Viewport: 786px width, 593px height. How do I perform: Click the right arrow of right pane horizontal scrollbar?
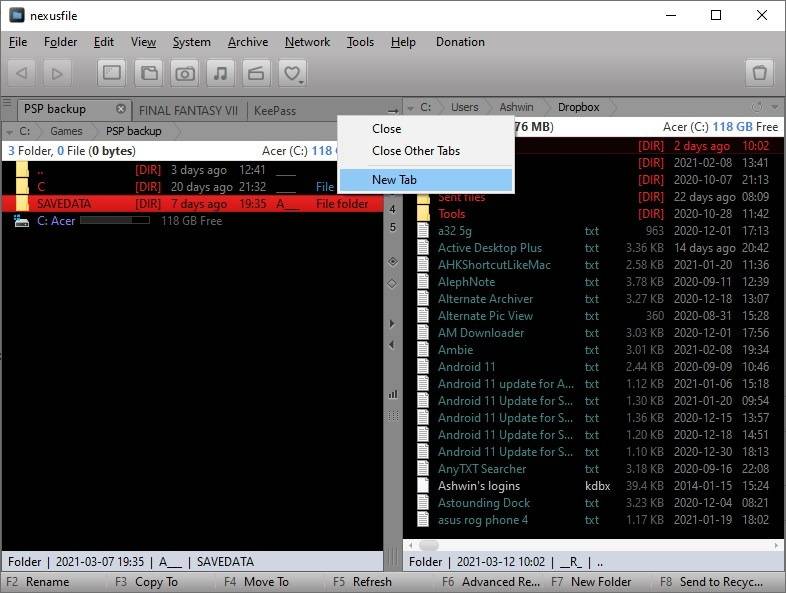tap(776, 545)
